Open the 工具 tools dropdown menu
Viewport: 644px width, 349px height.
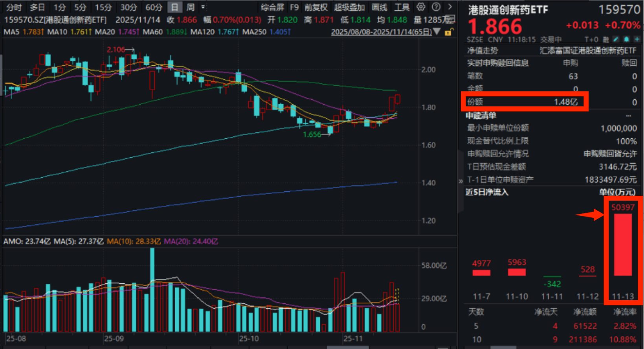point(402,7)
